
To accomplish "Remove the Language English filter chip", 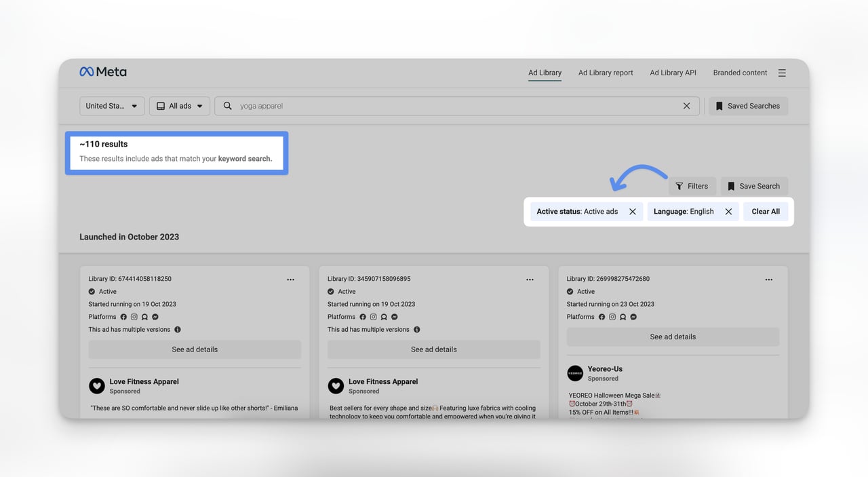I will coord(728,212).
